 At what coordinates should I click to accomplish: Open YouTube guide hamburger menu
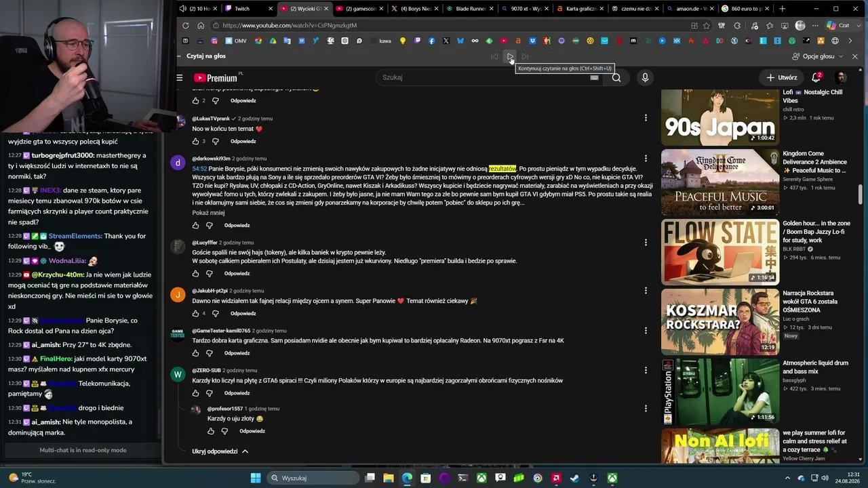point(180,78)
